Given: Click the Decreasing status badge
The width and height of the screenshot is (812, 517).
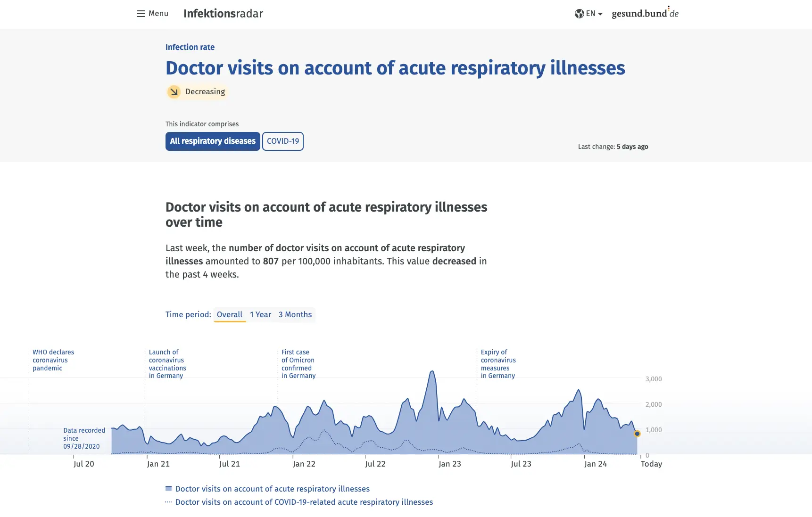Looking at the screenshot, I should [197, 91].
